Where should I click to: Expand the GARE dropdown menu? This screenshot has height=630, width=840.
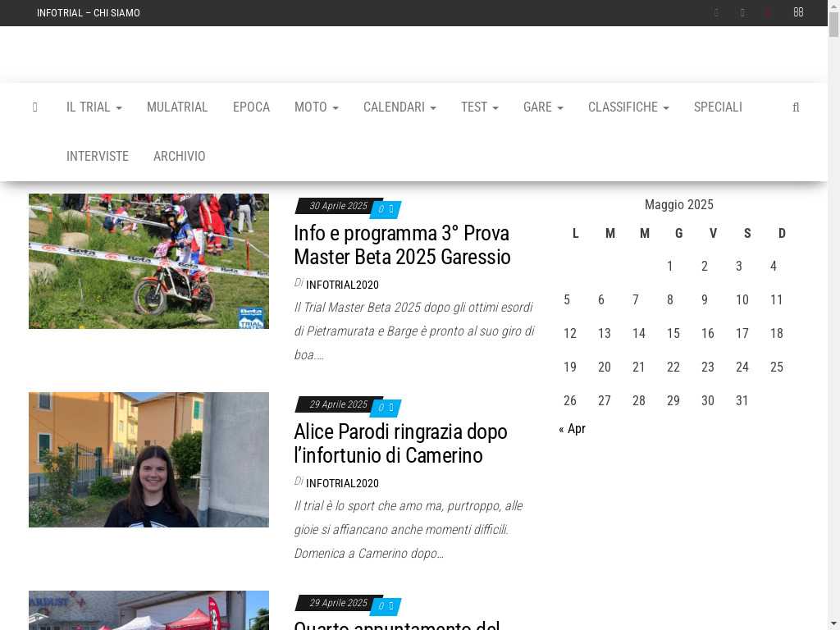coord(543,107)
